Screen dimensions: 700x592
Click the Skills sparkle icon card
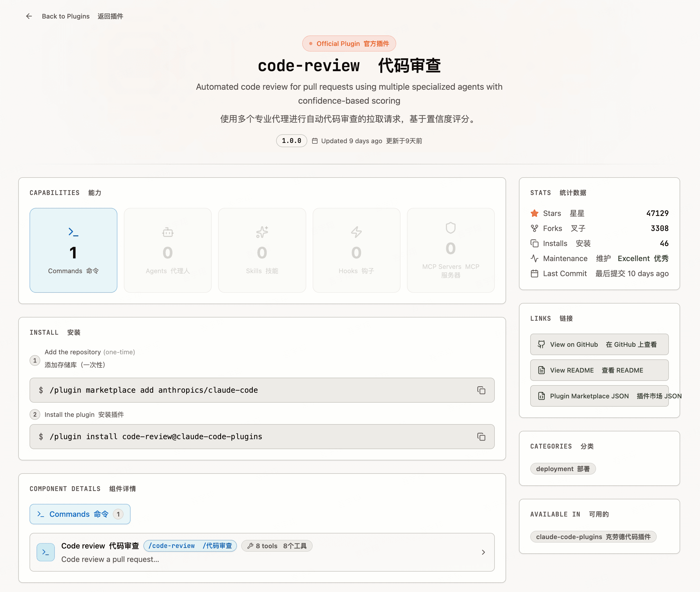coord(262,250)
